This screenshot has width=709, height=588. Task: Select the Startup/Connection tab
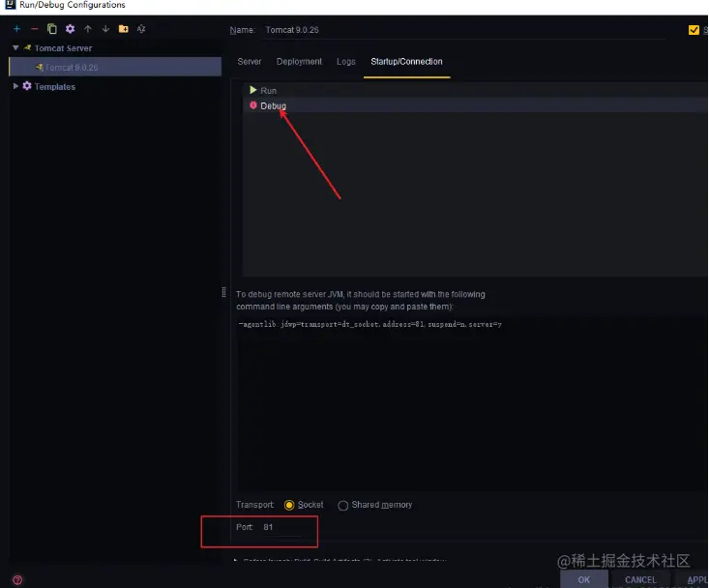click(406, 62)
